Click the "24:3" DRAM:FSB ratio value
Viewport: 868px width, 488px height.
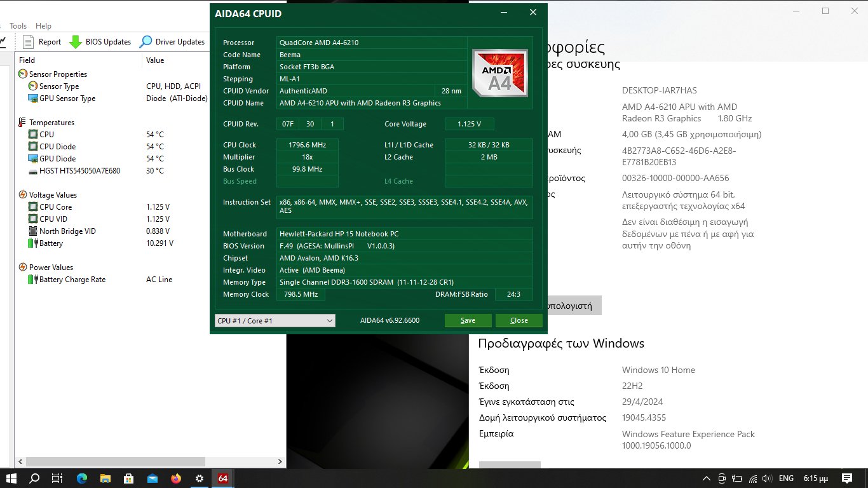click(513, 294)
